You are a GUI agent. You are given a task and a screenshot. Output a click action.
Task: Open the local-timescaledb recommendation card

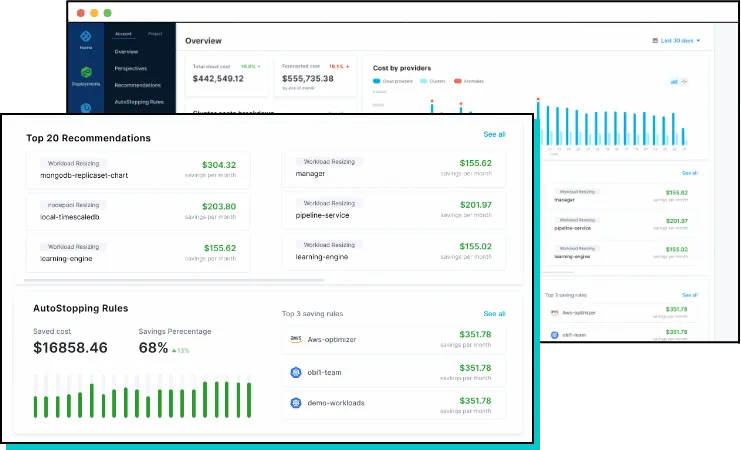(138, 211)
